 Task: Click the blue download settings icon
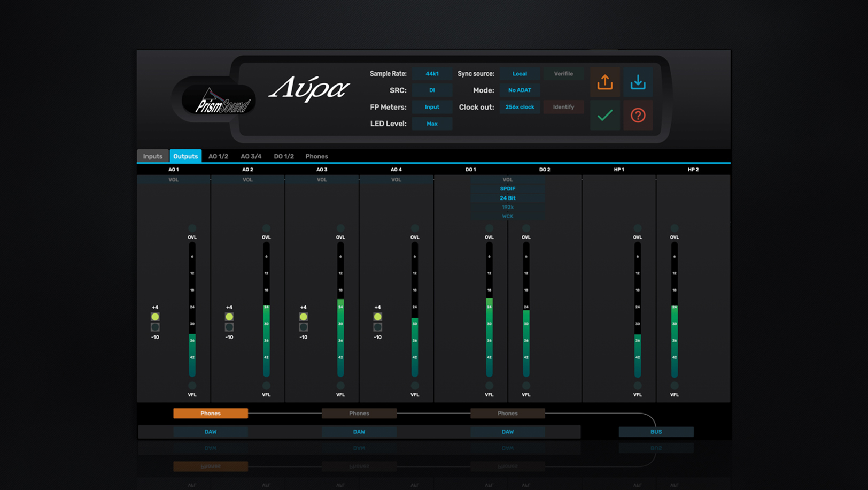coord(638,82)
